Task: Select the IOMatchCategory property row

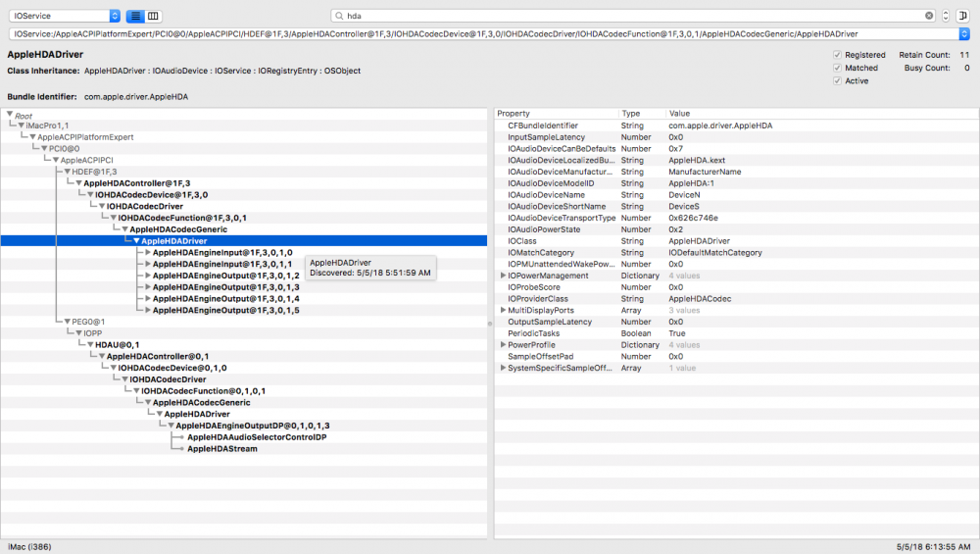Action: pos(736,253)
